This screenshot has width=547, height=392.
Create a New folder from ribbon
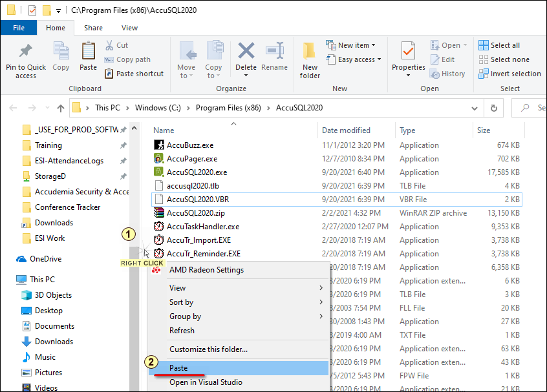pyautogui.click(x=310, y=60)
